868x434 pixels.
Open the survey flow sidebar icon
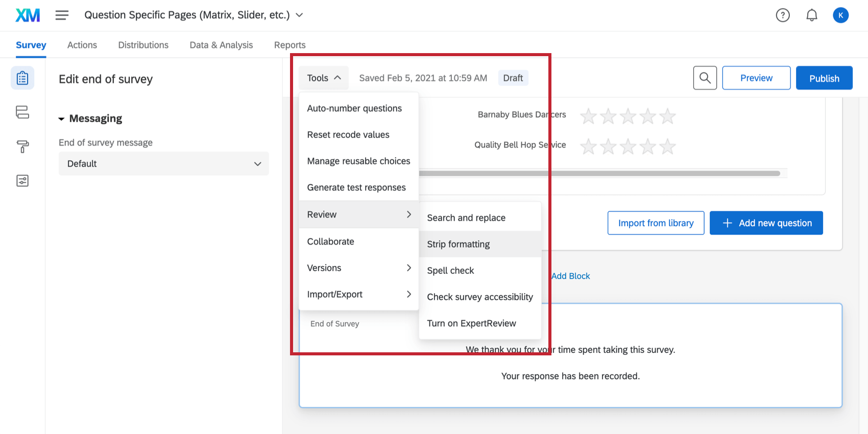tap(22, 112)
